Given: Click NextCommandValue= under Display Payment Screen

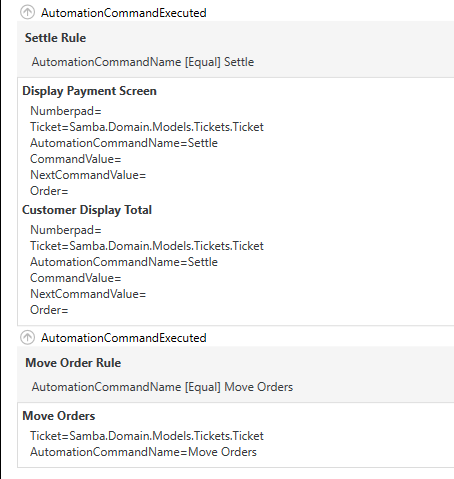Looking at the screenshot, I should coord(88,175).
